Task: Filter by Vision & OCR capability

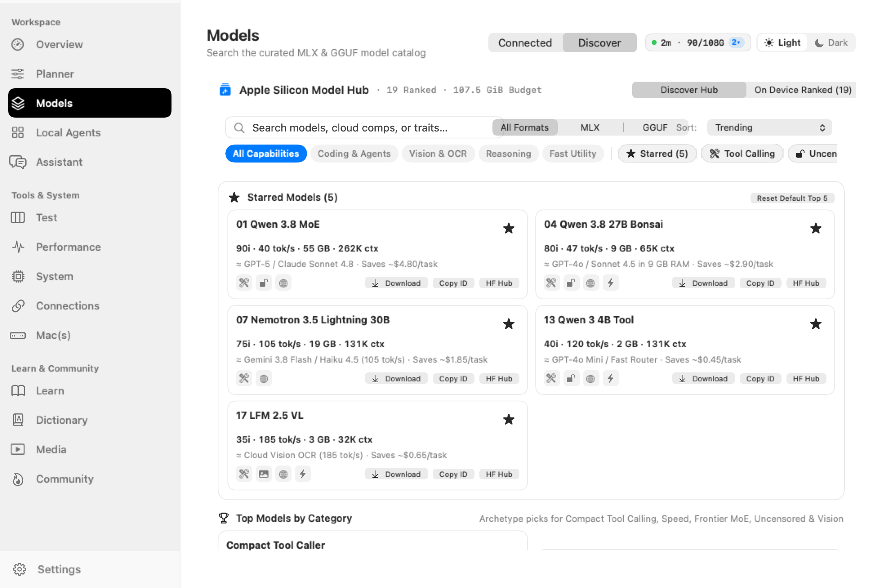Action: [x=438, y=154]
